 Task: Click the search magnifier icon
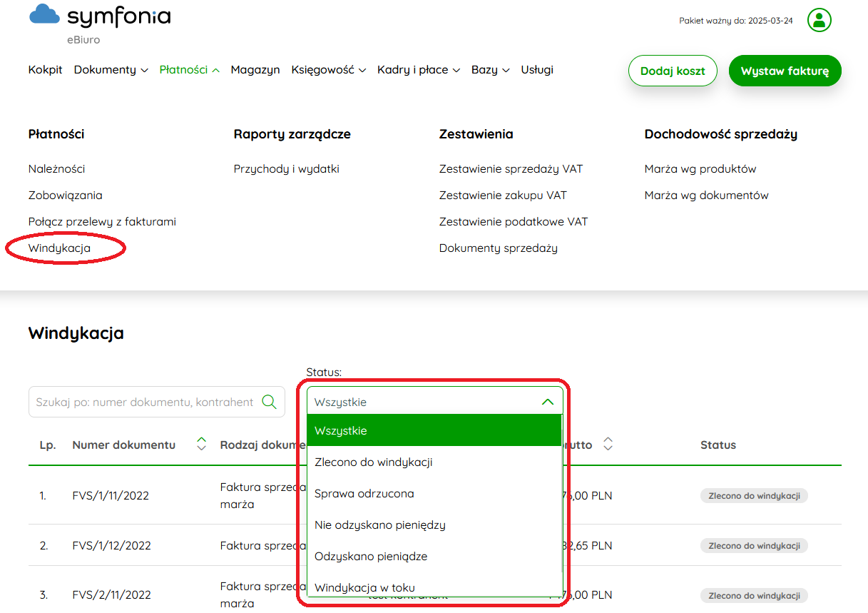coord(269,402)
